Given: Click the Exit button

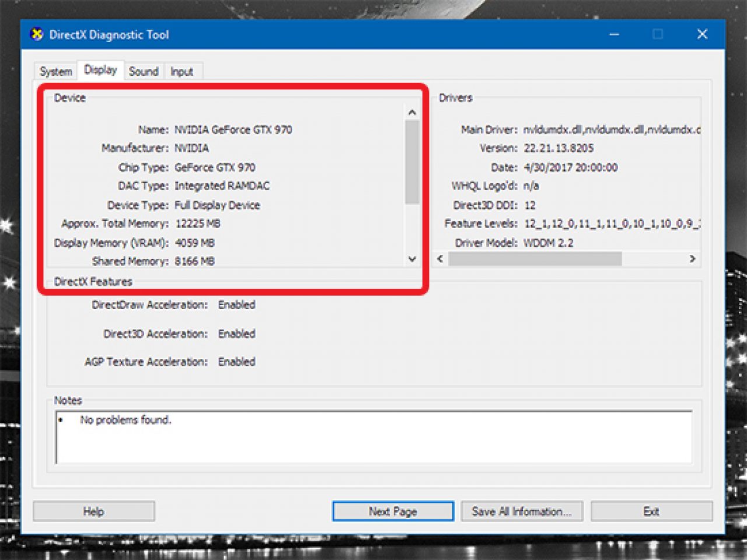Looking at the screenshot, I should pyautogui.click(x=651, y=511).
